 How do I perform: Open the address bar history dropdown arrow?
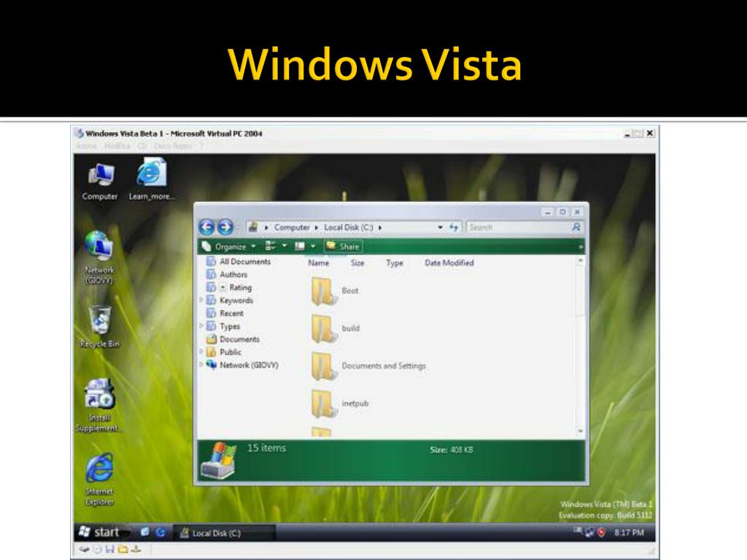pyautogui.click(x=440, y=227)
